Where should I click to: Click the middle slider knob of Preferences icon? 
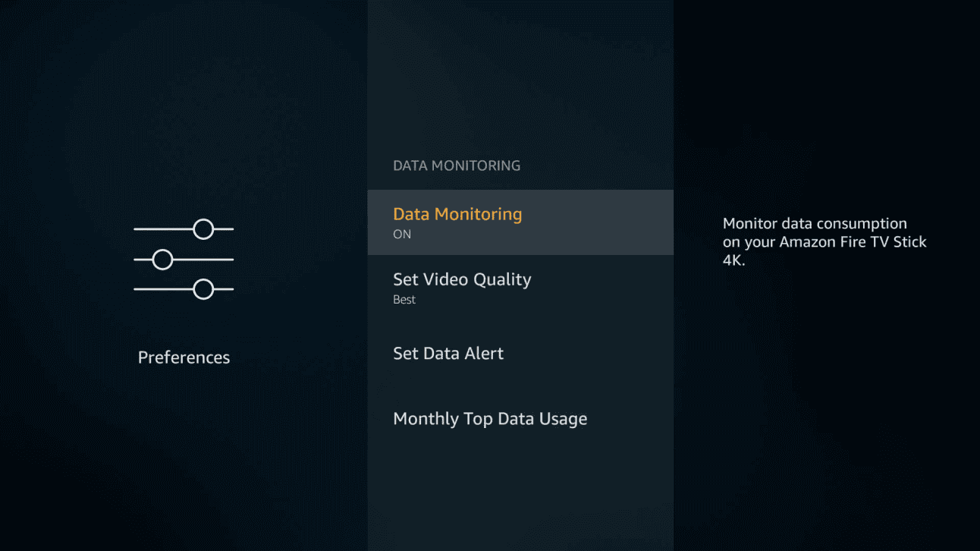[x=164, y=259]
